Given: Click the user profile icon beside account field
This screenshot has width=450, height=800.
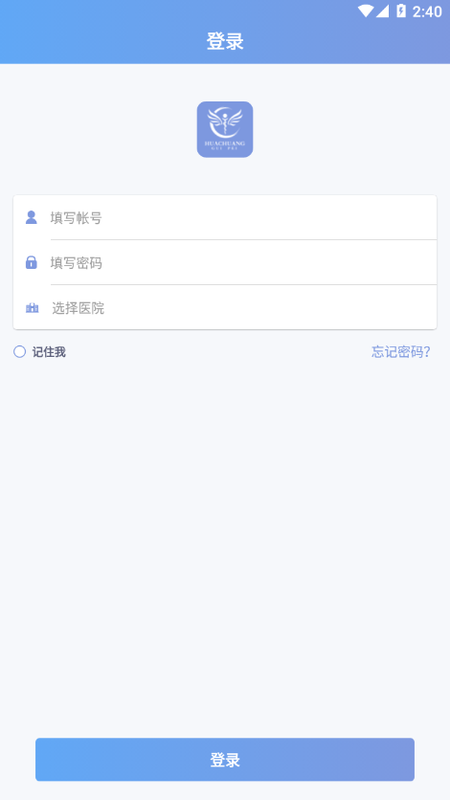Looking at the screenshot, I should click(x=32, y=218).
